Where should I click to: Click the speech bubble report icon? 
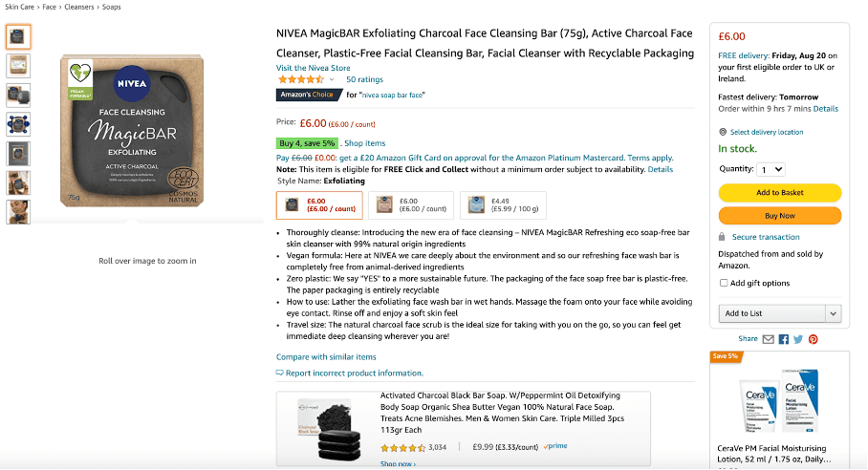coord(279,374)
